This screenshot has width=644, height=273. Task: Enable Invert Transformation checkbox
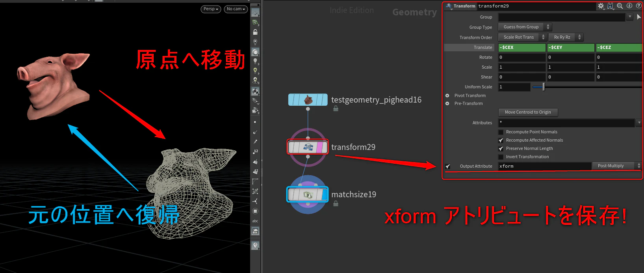(x=501, y=157)
